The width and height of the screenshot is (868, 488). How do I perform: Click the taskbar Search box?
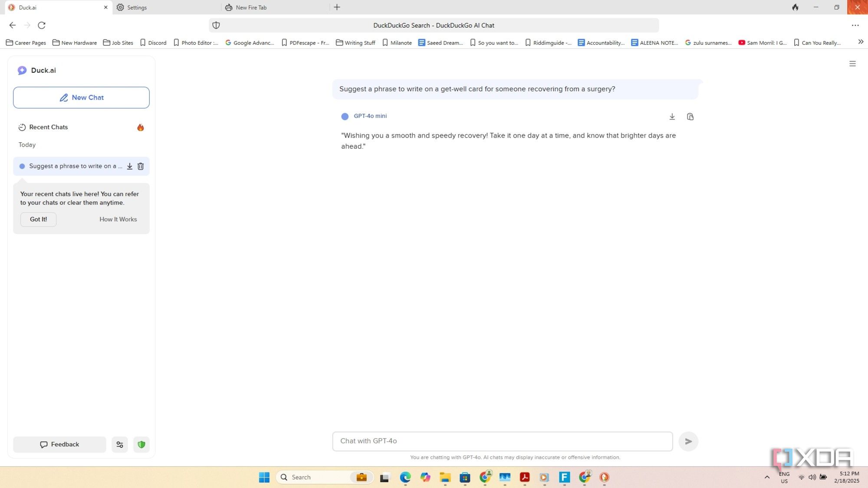click(325, 477)
